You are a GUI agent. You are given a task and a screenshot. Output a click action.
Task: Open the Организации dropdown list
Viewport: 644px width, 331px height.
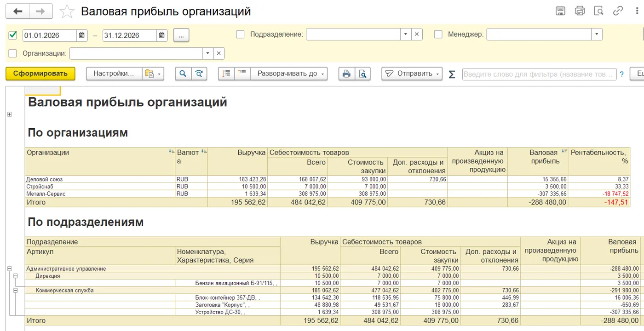[x=208, y=54]
